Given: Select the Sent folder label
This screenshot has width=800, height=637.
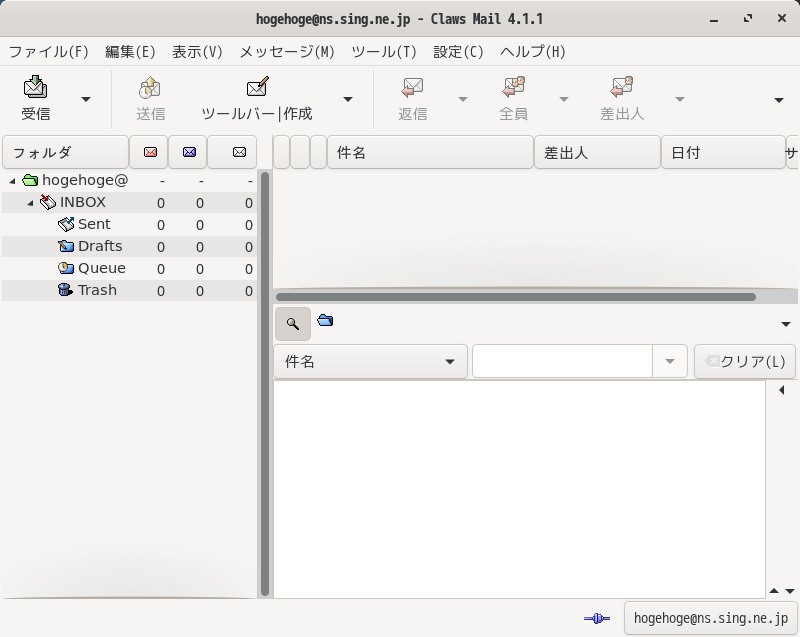Looking at the screenshot, I should click(x=94, y=224).
